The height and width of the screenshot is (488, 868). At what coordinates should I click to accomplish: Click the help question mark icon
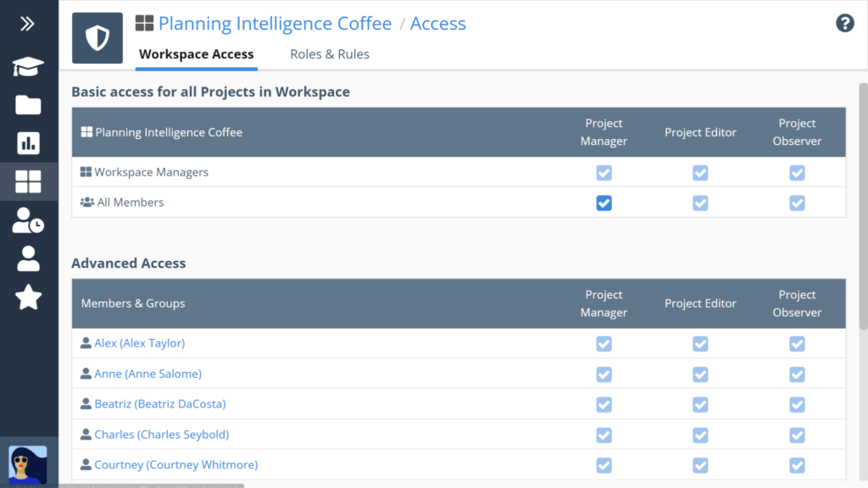point(845,23)
